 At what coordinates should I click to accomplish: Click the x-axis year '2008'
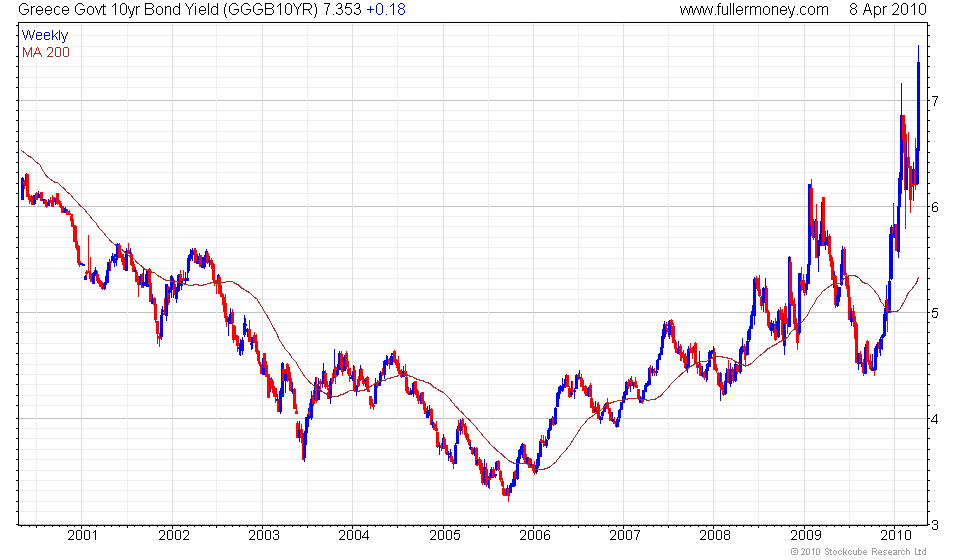[x=715, y=536]
